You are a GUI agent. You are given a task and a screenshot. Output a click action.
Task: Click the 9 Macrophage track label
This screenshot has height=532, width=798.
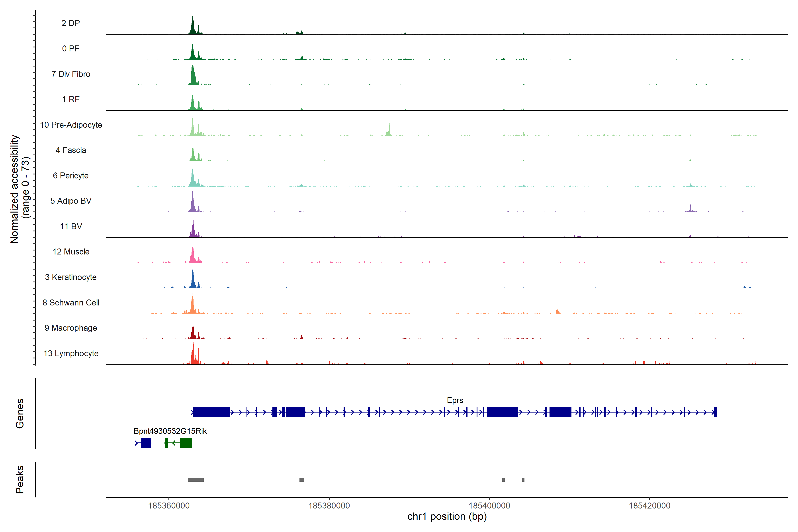[71, 328]
